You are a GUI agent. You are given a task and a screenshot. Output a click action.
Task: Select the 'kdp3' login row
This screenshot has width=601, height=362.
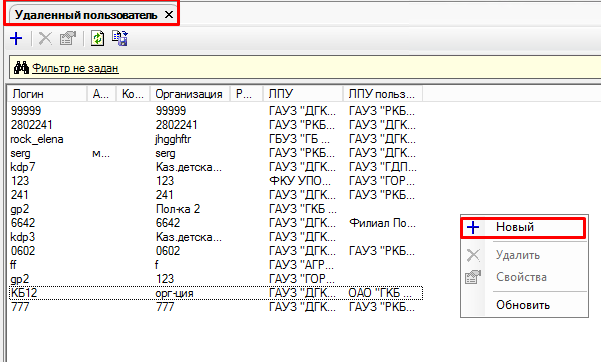[x=215, y=237]
